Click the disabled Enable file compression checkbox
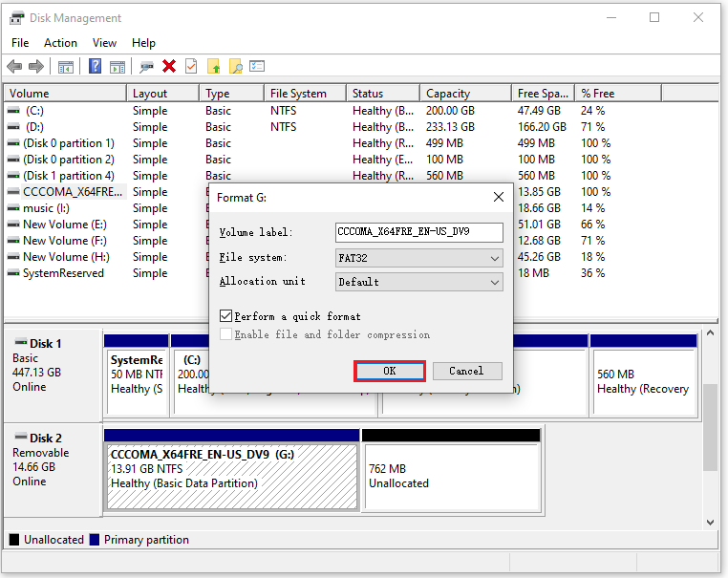Screen dimensions: 728x578 226,334
